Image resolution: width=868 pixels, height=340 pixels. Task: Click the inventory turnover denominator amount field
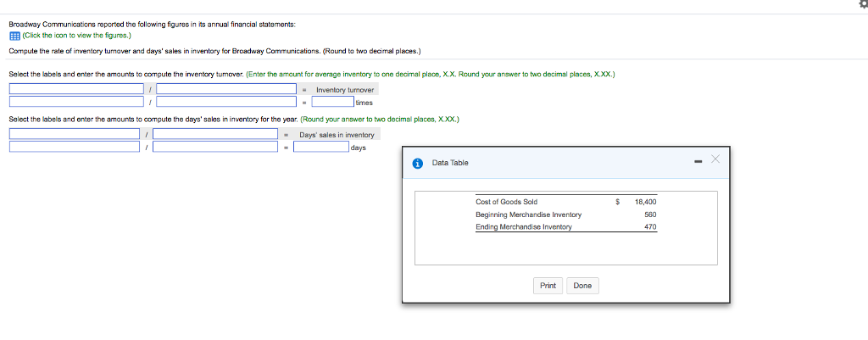pos(226,102)
